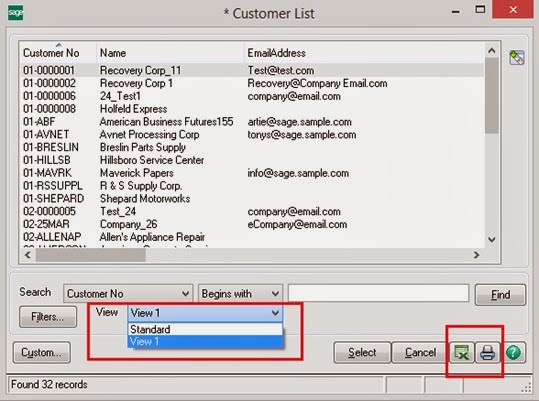The width and height of the screenshot is (539, 401).
Task: Click the green-arrow icon beside the customer list
Action: pos(517,57)
